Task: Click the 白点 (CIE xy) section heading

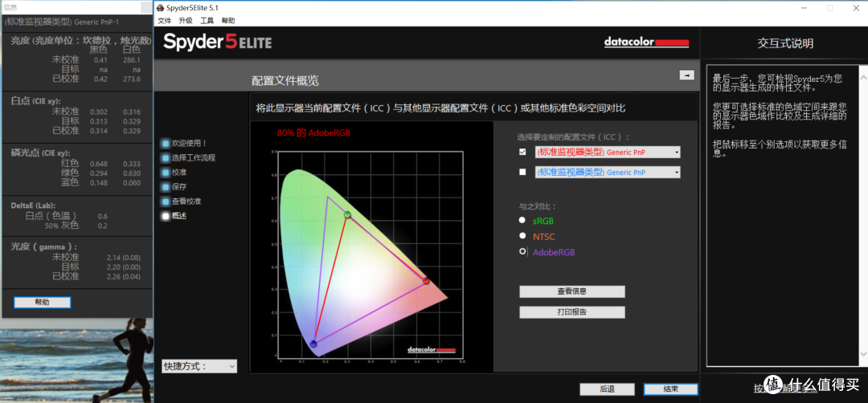Action: coord(36,101)
